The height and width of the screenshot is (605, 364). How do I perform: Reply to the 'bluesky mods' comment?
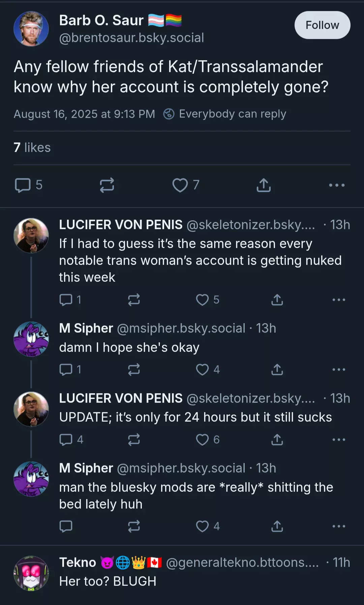tap(66, 526)
